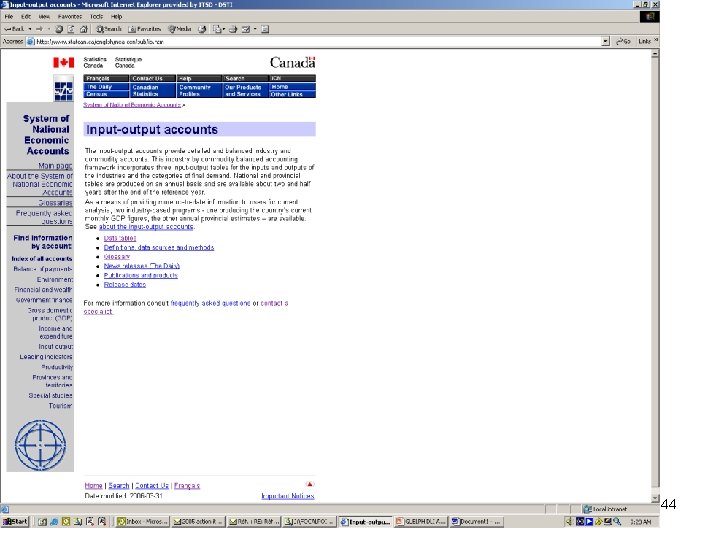The image size is (720, 540).
Task: Open the Publications and products link
Action: coord(141,276)
